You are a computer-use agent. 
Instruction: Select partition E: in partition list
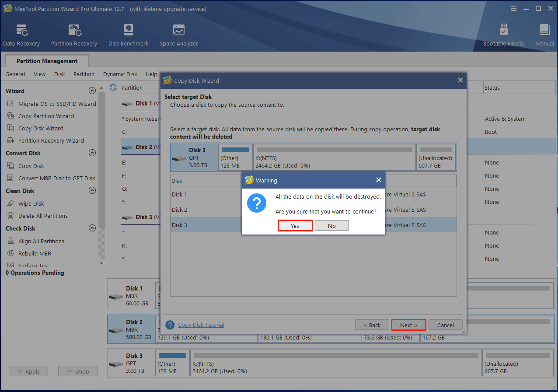tap(140, 162)
